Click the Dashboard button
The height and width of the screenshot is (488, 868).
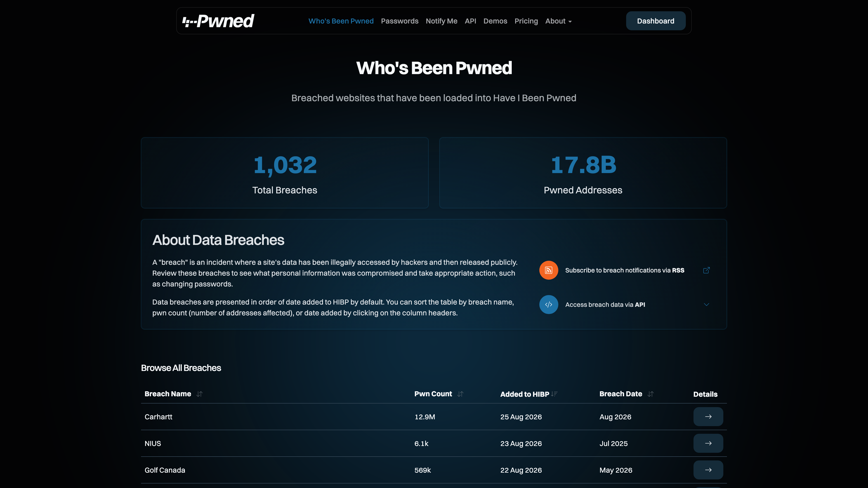655,21
